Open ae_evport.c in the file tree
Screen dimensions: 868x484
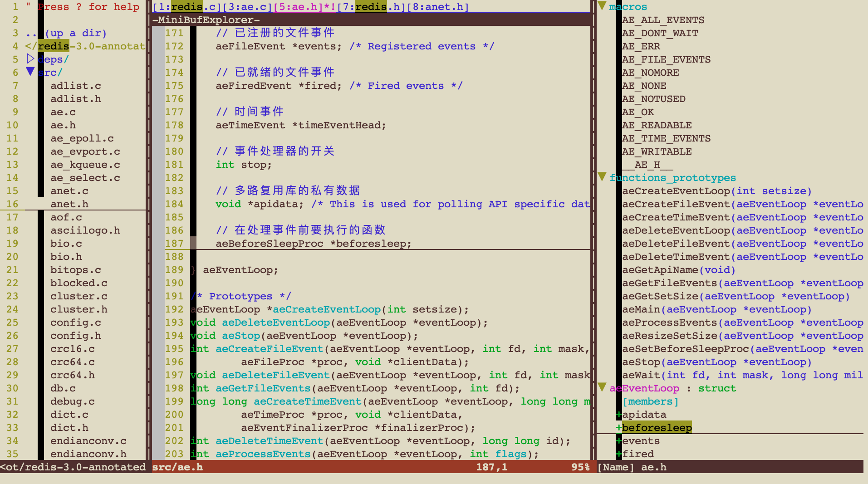tap(85, 152)
